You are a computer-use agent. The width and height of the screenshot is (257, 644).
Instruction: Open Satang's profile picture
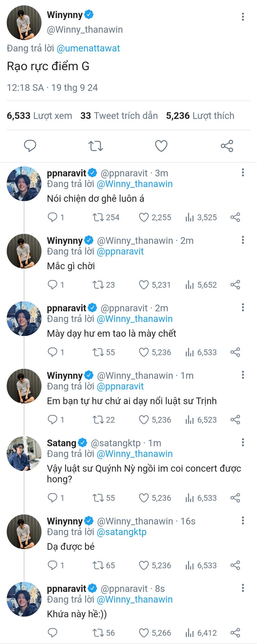(24, 453)
